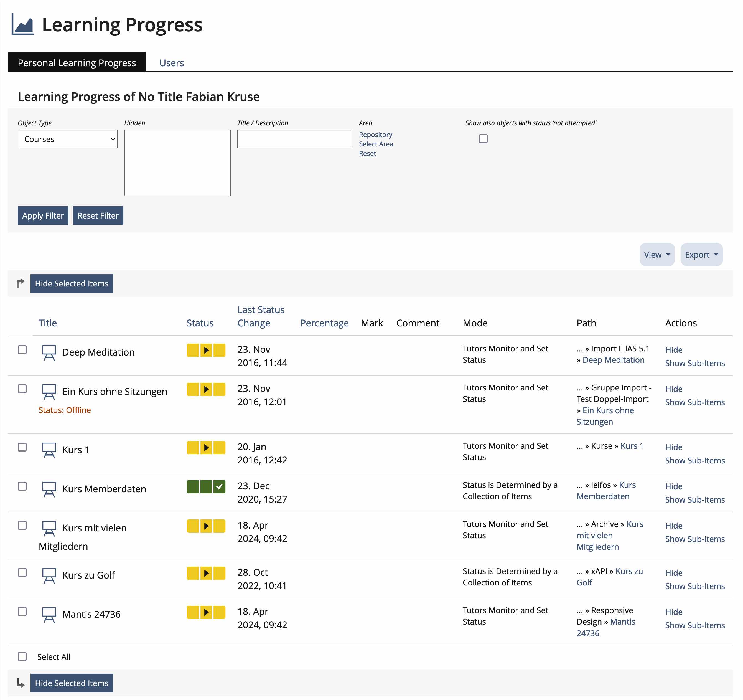Sort table by Percentage column

(324, 323)
